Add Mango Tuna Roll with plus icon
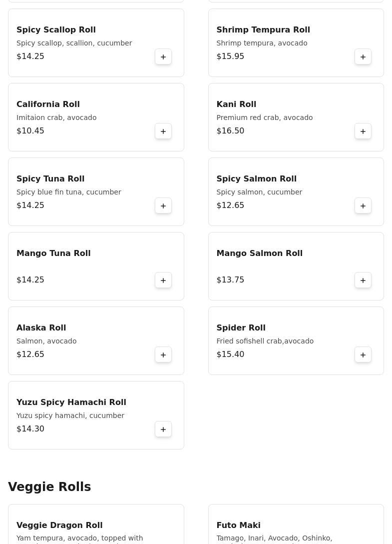Viewport: 392px width, 544px height. point(163,280)
